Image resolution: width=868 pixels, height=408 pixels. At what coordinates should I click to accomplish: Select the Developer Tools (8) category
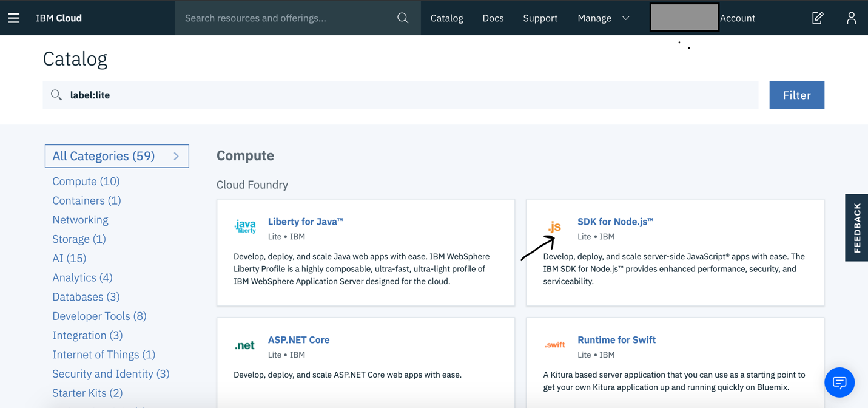(99, 316)
